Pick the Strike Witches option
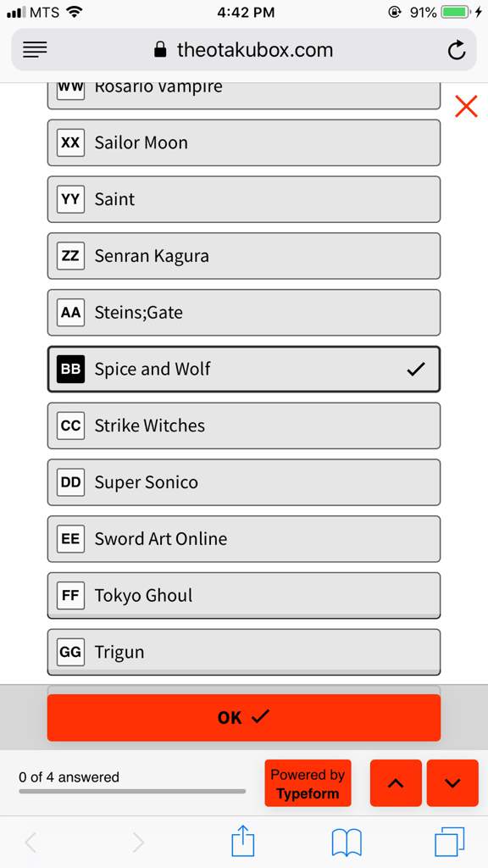This screenshot has height=868, width=488. click(x=244, y=426)
